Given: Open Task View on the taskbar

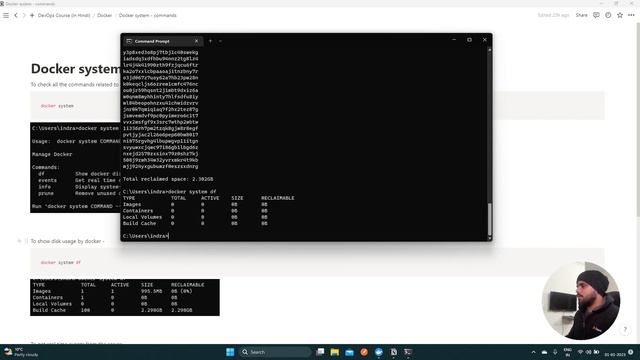Looking at the screenshot, I should [x=320, y=352].
